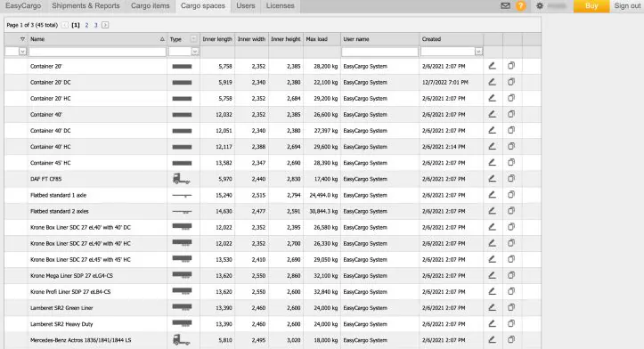Edit Krone Mega Liner SDP 27
The width and height of the screenshot is (644, 349).
[492, 275]
